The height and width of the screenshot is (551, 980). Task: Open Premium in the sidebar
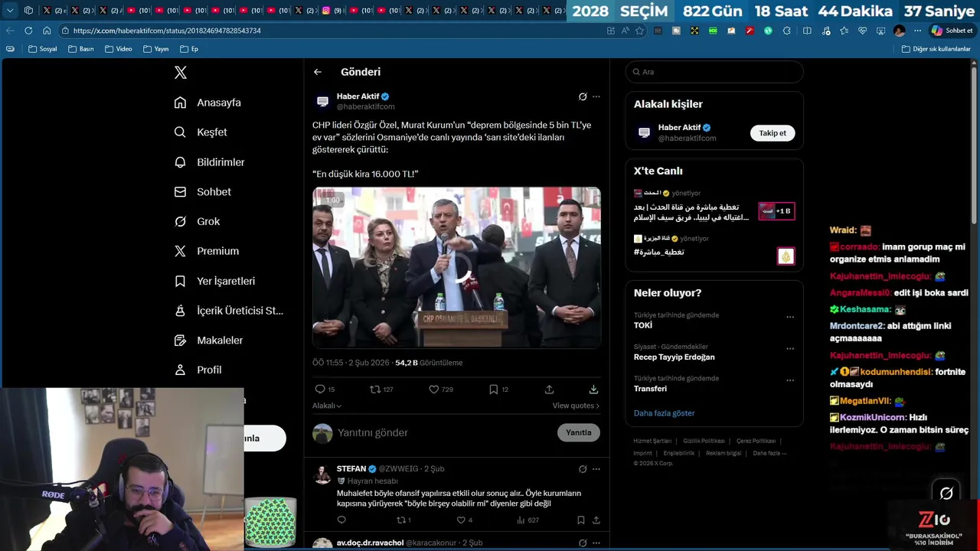pos(207,251)
